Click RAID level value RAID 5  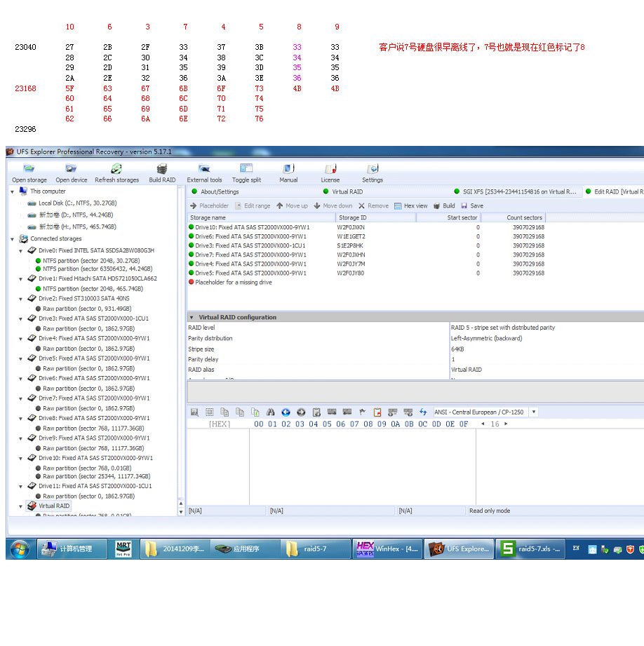[x=503, y=328]
